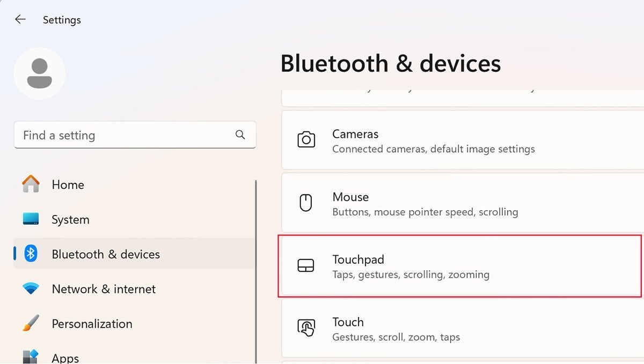Click the Apps icon in sidebar
Screen dimensions: 644x364
point(31,356)
